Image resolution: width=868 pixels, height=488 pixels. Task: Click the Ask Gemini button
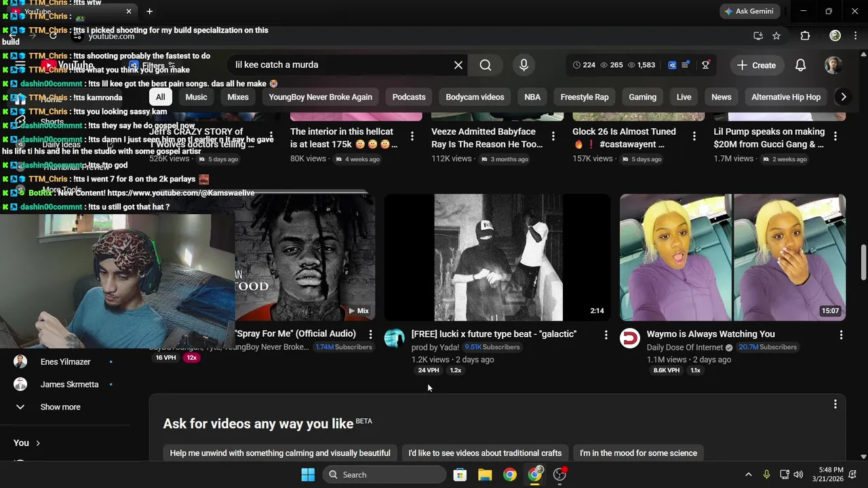pos(749,12)
